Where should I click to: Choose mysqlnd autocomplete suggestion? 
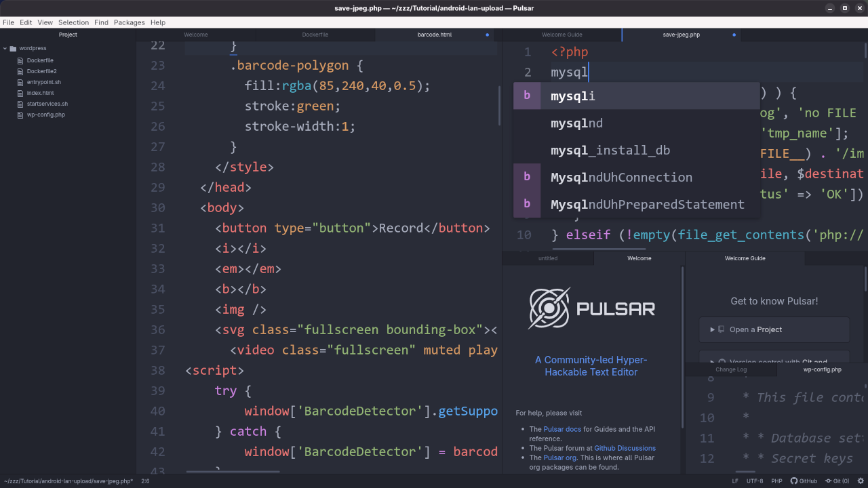point(636,123)
